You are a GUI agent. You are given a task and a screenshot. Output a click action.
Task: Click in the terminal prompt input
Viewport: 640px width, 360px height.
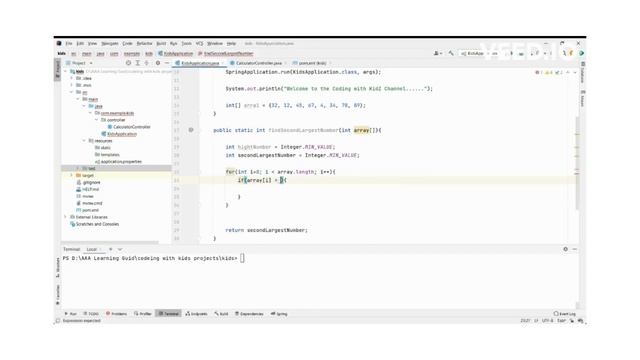click(242, 258)
